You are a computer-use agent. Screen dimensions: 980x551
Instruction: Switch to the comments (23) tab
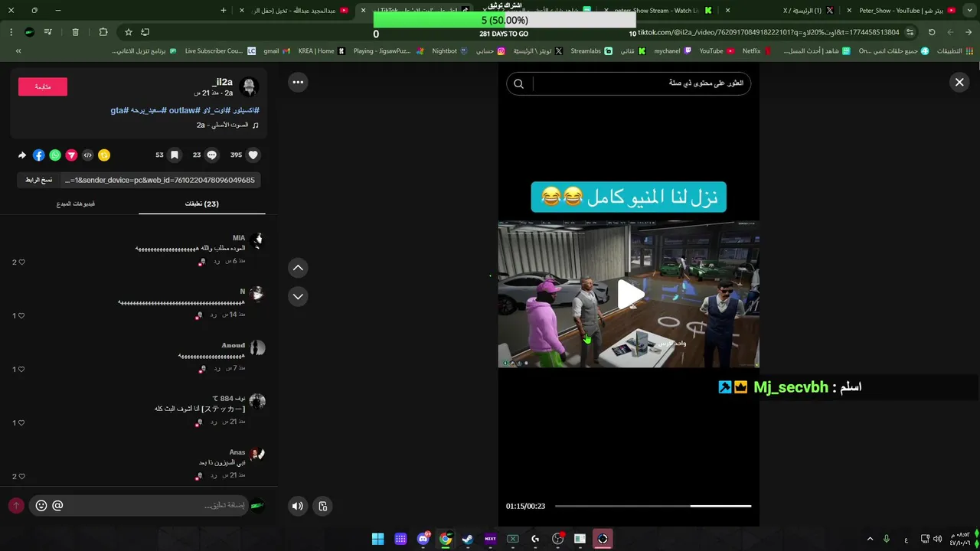pos(202,204)
